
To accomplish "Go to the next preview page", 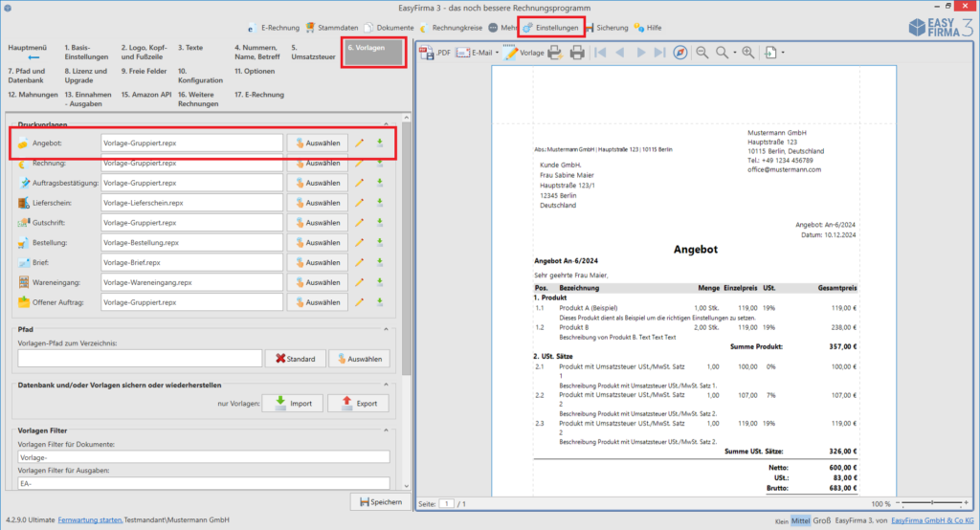I will coord(640,53).
